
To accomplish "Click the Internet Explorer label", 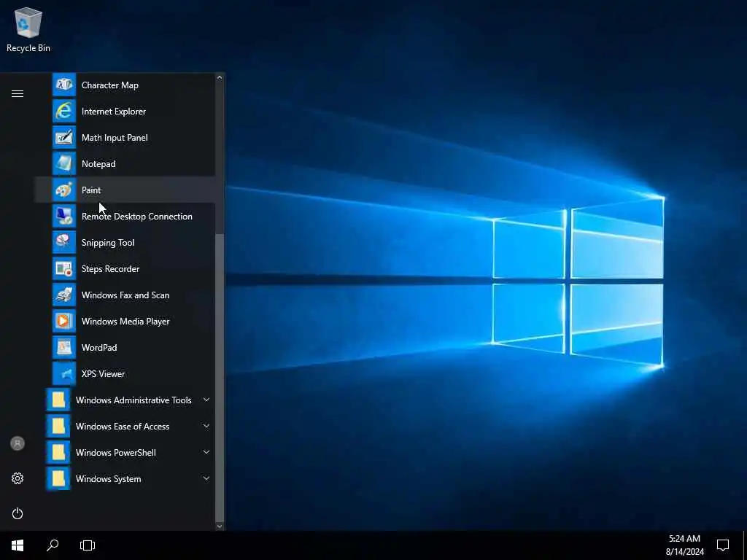I will (114, 112).
